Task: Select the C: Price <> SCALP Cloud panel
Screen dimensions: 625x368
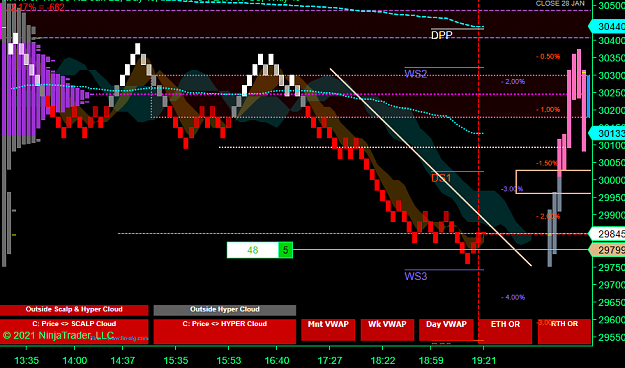Action: (x=74, y=331)
